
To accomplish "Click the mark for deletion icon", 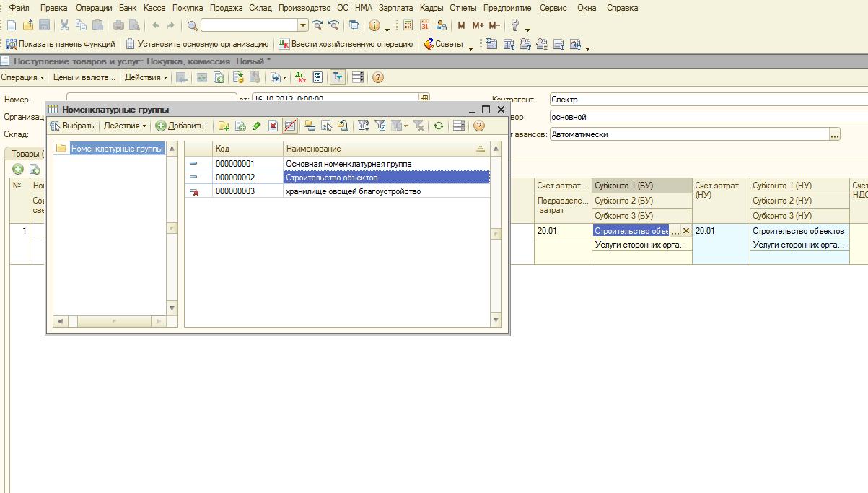I will [273, 126].
